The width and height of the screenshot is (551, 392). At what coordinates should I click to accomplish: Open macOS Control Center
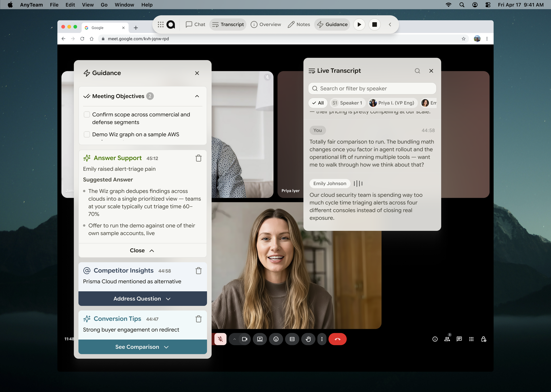click(x=488, y=5)
